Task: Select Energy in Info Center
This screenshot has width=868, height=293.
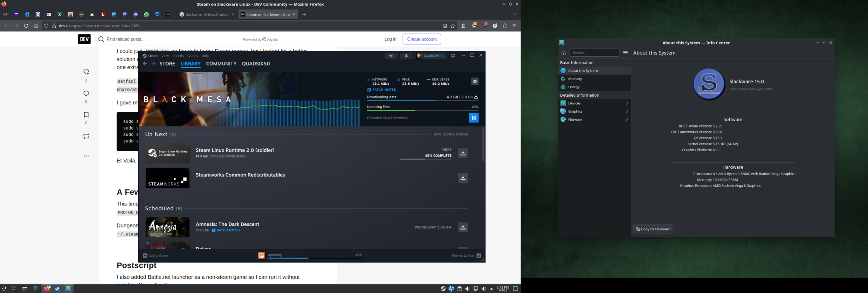Action: click(594, 87)
